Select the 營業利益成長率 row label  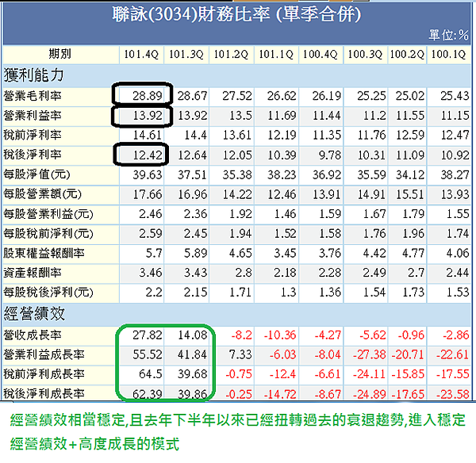(x=44, y=354)
